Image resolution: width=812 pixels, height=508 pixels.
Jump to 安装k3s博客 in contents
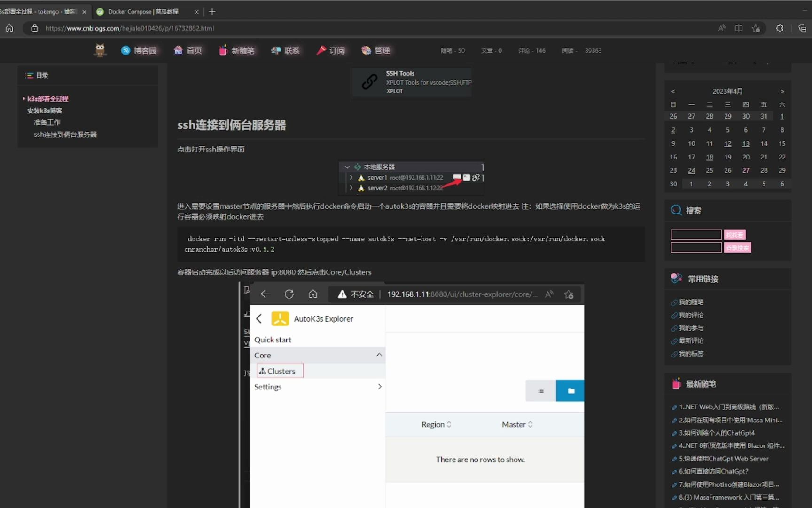(45, 111)
